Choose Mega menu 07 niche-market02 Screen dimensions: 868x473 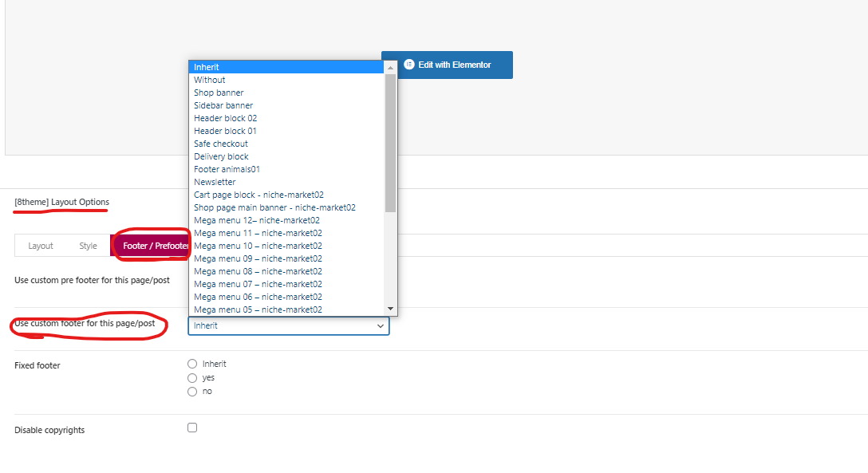click(x=286, y=284)
